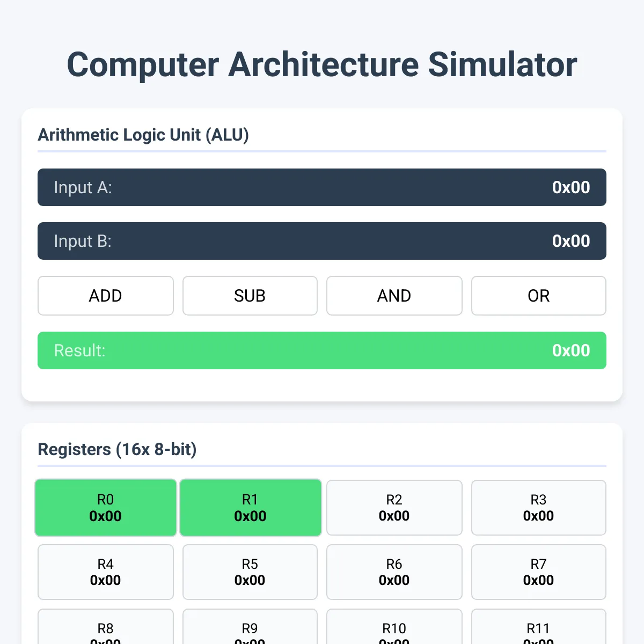Click the "Computer Architecture Simulator" title
Image resolution: width=644 pixels, height=644 pixels.
point(322,65)
